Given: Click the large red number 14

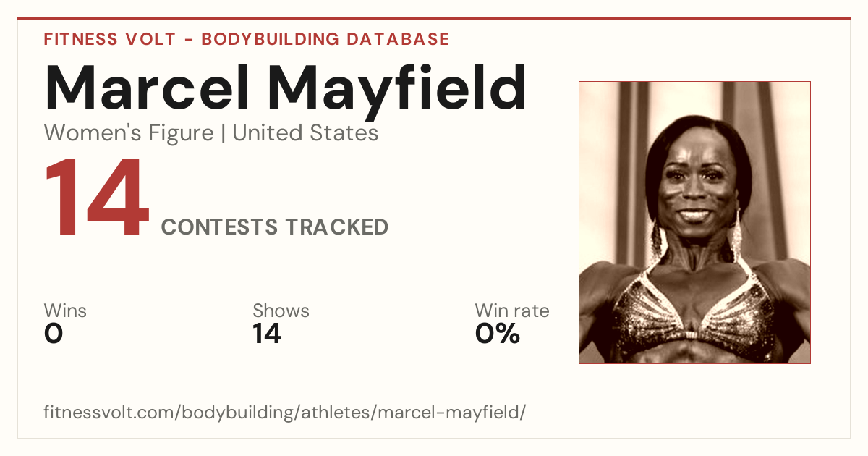Looking at the screenshot, I should (x=97, y=199).
